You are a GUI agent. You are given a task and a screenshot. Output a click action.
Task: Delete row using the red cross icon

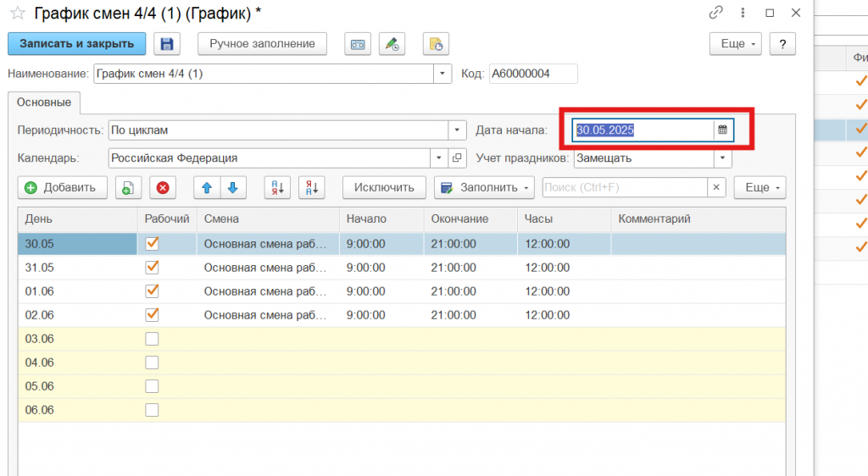tap(163, 188)
